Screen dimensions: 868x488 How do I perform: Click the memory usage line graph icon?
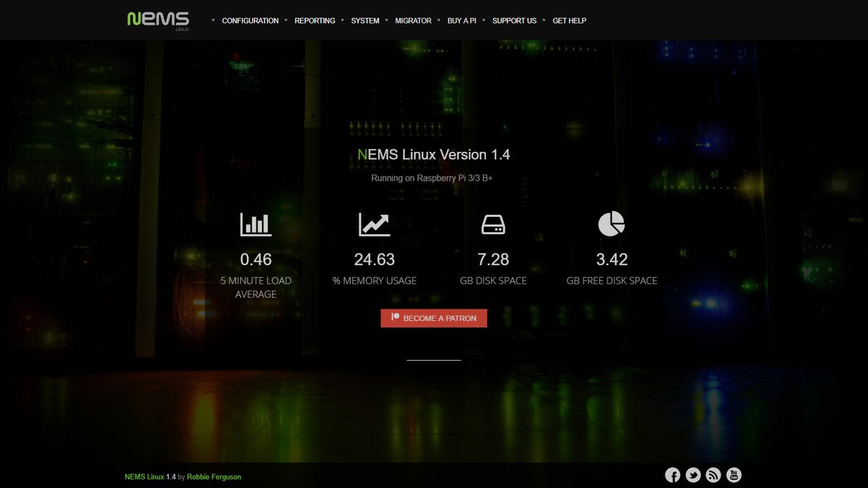point(374,225)
